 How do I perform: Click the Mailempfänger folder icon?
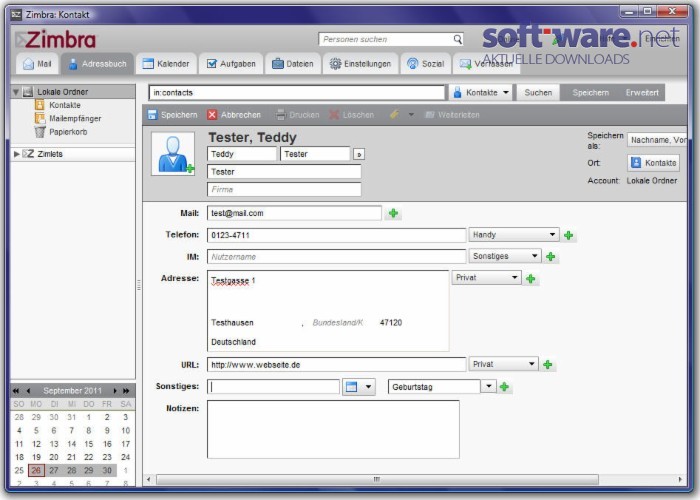(40, 118)
